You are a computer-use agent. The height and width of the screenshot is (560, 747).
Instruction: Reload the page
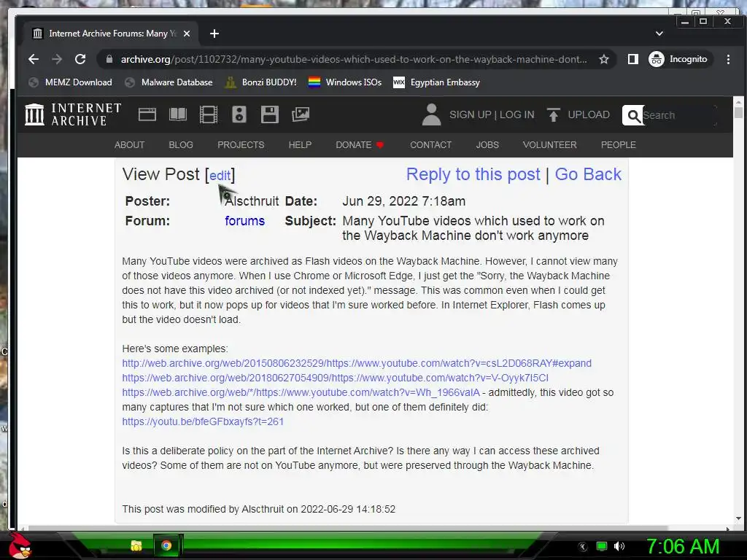pos(80,59)
